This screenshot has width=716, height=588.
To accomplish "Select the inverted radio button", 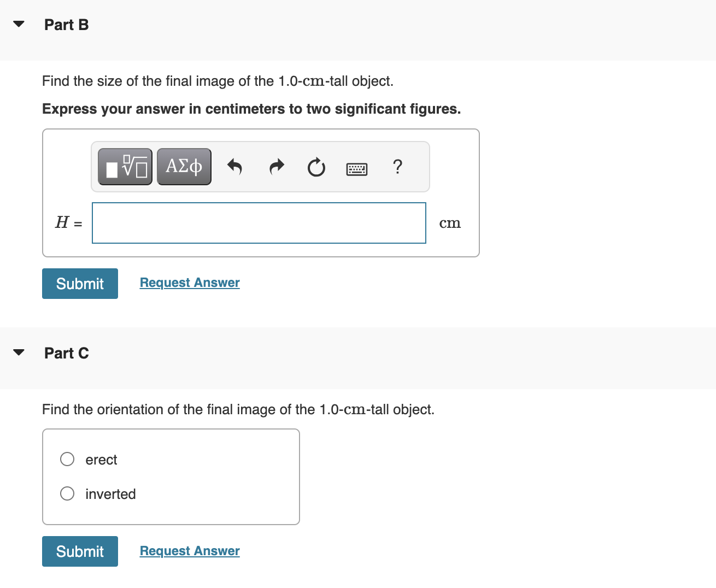I will click(67, 493).
